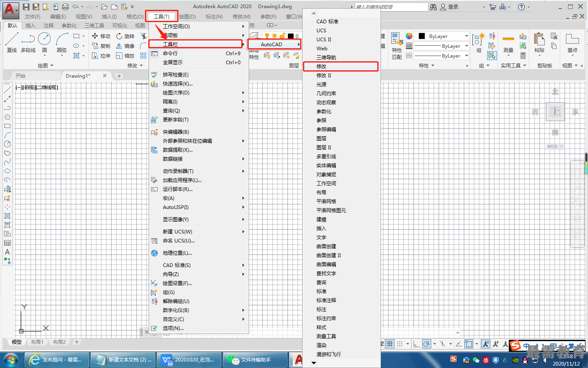Click the Undo arrow in quick access toolbar
Viewport: 588px width, 368px height.
pyautogui.click(x=75, y=7)
